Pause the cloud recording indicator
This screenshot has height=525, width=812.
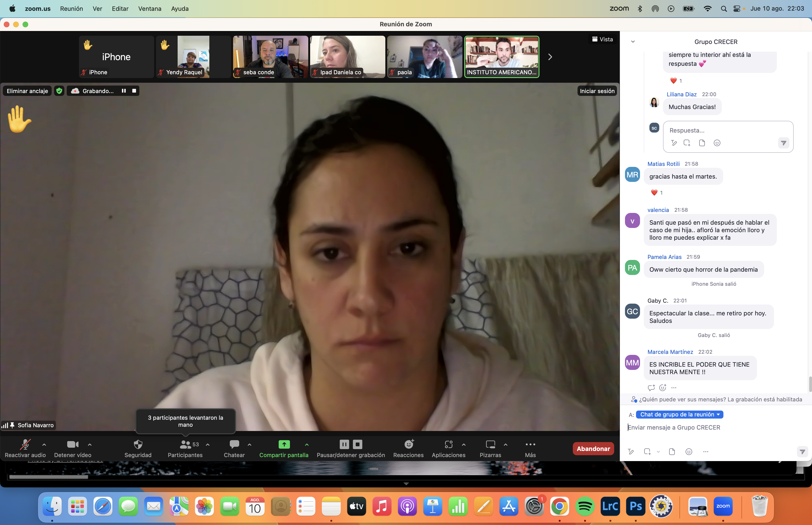124,91
